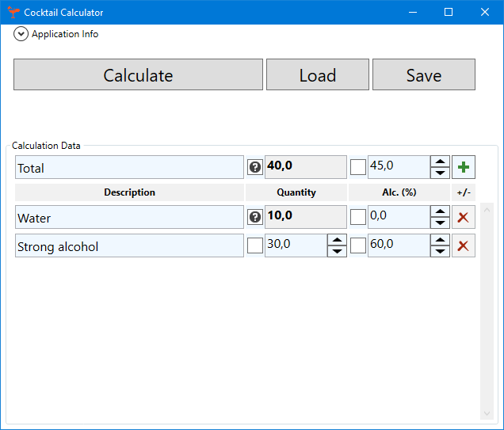504x430 pixels.
Task: Increase Strong alcohol quantity with up arrow
Action: (x=337, y=240)
